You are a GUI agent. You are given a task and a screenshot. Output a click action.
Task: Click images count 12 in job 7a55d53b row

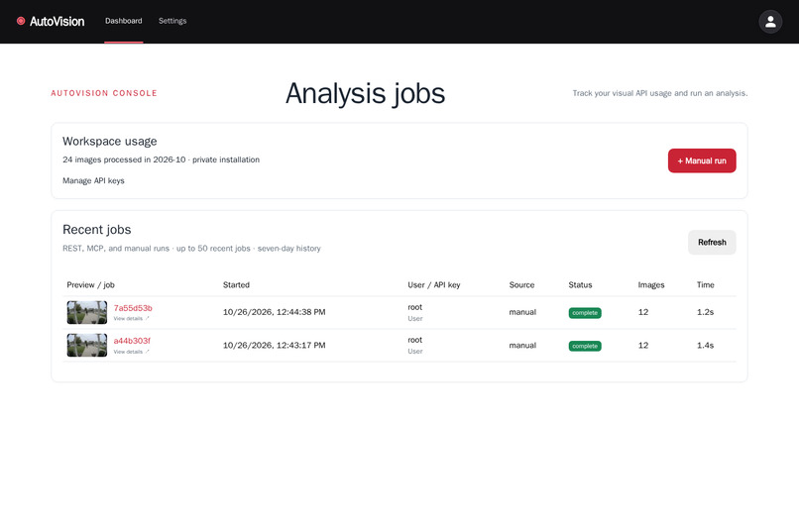[643, 312]
